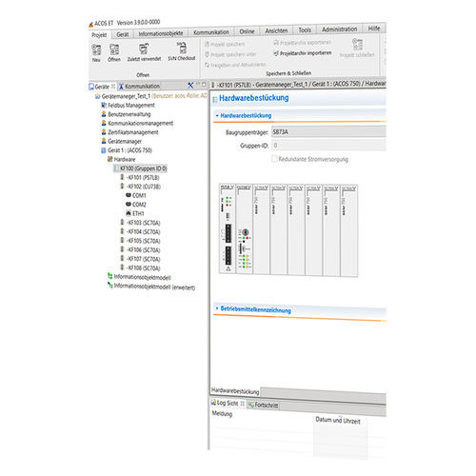Select the COM2 port entry
The image size is (476, 476).
[x=136, y=205]
